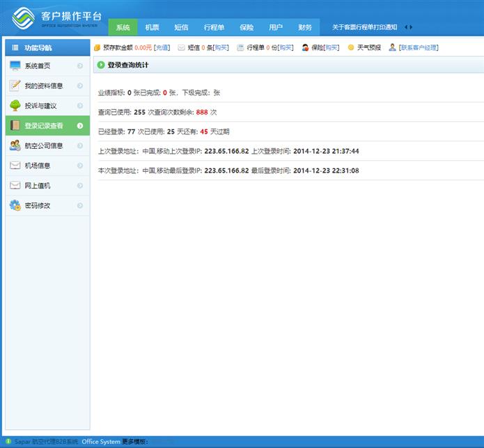Image resolution: width=484 pixels, height=448 pixels.
Task: Expand the arrow beside 系统首页
Action: (x=80, y=66)
